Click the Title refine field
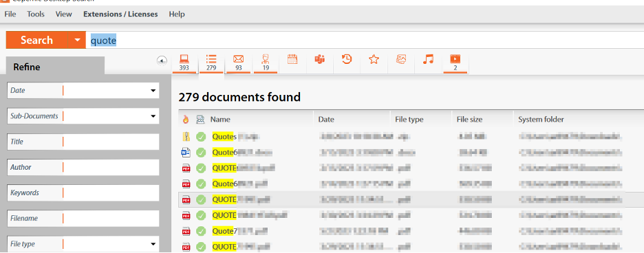 tap(83, 142)
